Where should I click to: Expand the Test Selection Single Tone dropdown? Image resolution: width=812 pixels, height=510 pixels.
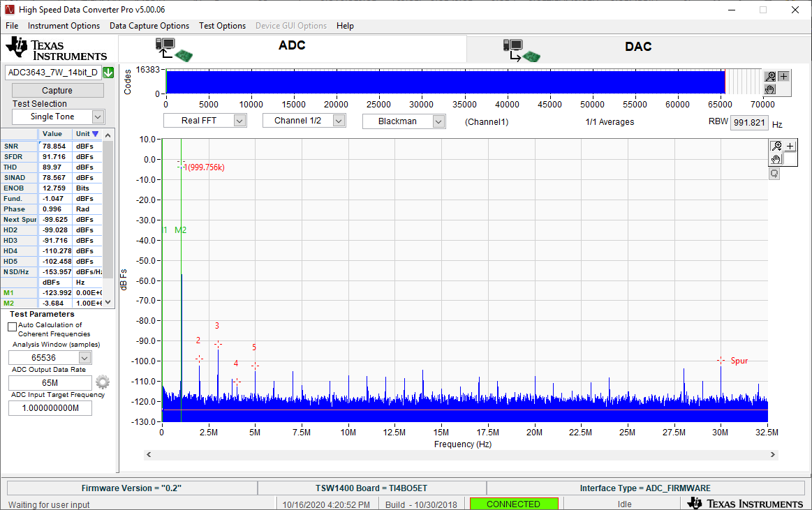click(97, 117)
